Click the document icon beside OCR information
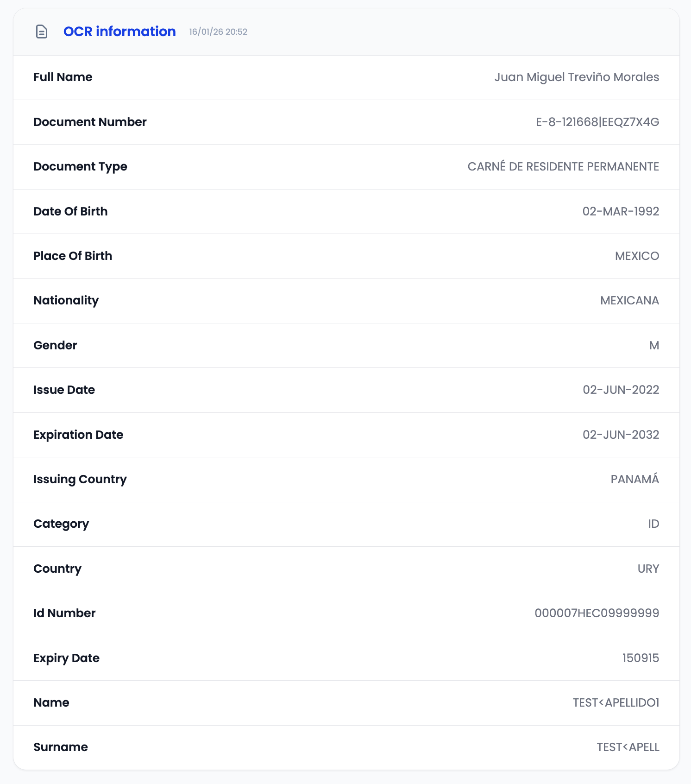This screenshot has height=784, width=691. point(42,32)
